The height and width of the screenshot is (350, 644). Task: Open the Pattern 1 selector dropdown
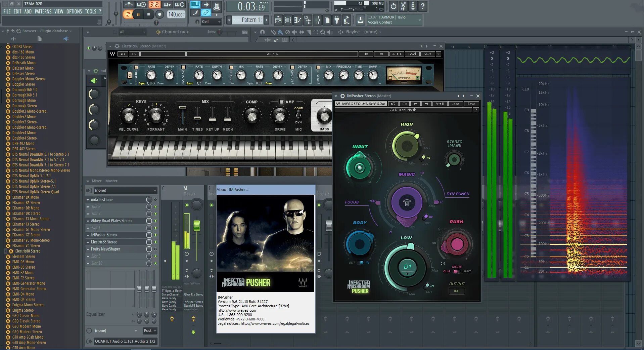pos(248,20)
